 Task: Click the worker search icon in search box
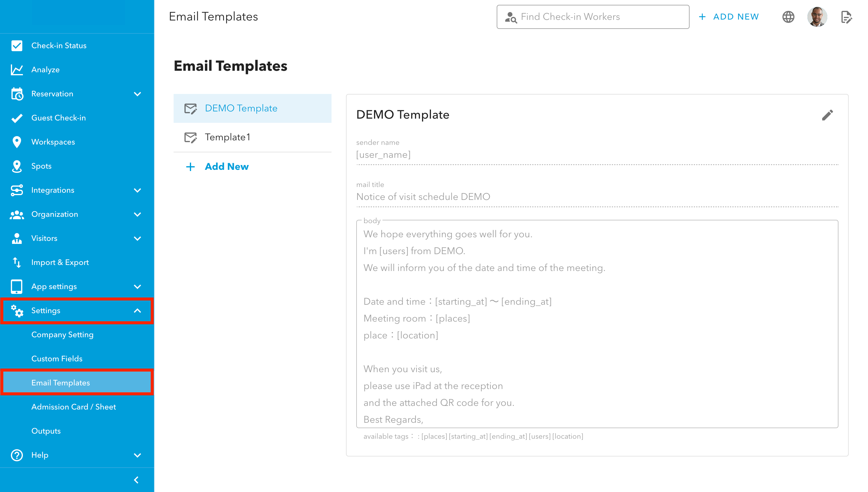tap(511, 17)
